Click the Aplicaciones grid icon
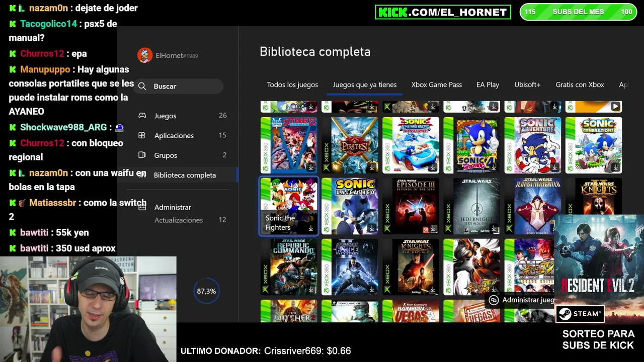644x362 pixels. [x=142, y=135]
